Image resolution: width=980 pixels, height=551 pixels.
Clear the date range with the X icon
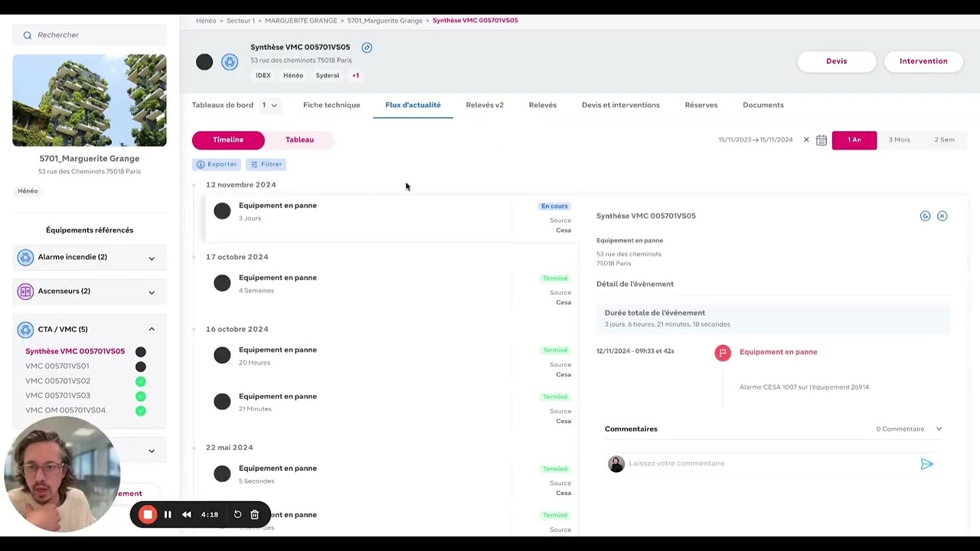tap(806, 140)
